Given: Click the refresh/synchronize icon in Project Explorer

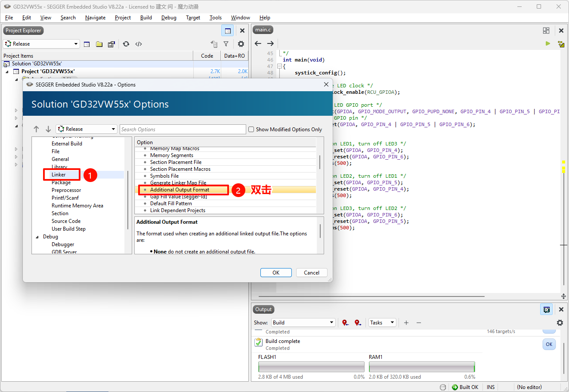Looking at the screenshot, I should [x=126, y=44].
